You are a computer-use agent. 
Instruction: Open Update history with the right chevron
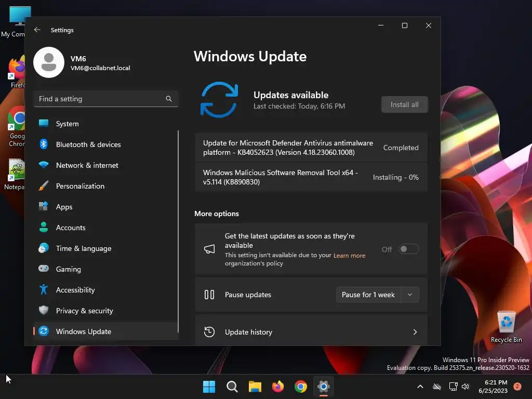(415, 332)
